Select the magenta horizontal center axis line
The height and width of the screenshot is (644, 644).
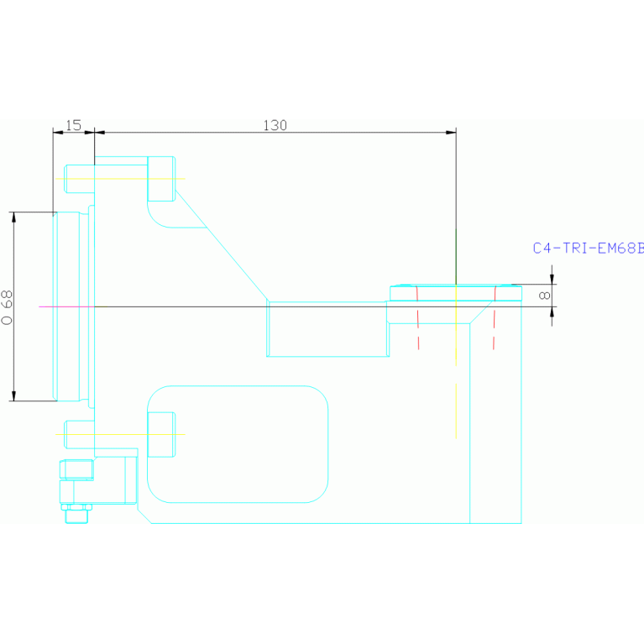210,306
